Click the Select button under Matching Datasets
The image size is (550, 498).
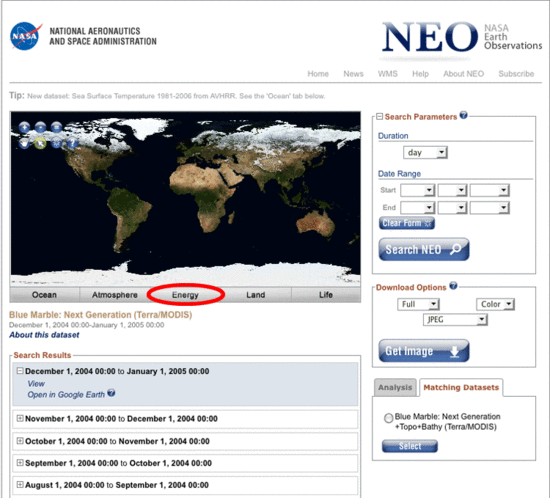point(410,446)
